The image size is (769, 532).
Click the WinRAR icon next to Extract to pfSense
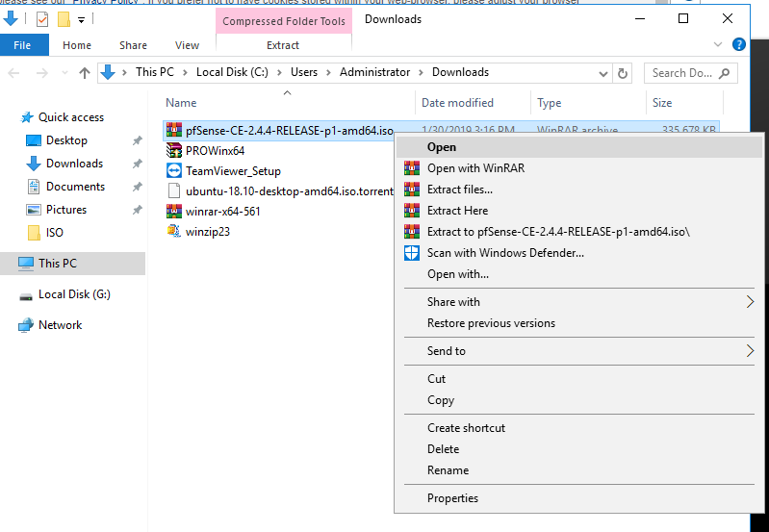412,232
